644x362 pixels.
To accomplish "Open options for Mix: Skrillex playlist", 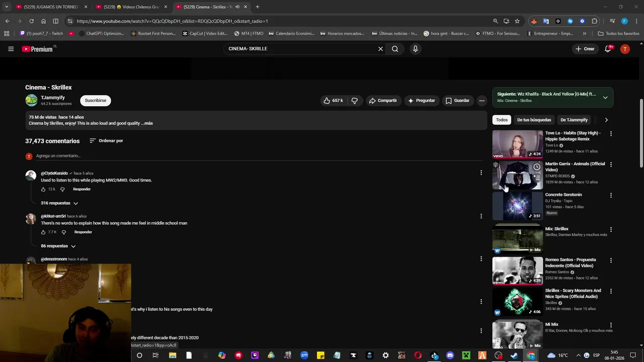I will tap(611, 229).
